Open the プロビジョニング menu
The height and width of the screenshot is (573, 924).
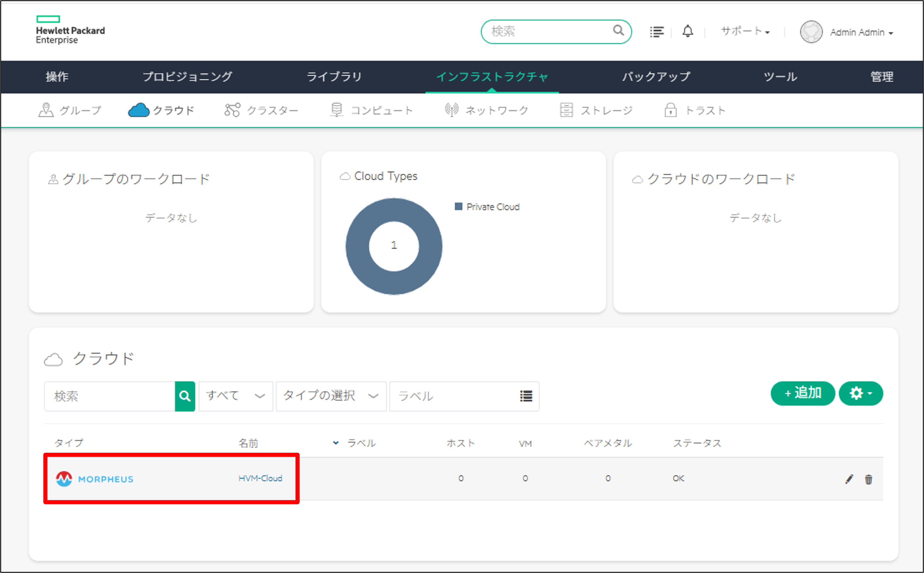(x=187, y=77)
